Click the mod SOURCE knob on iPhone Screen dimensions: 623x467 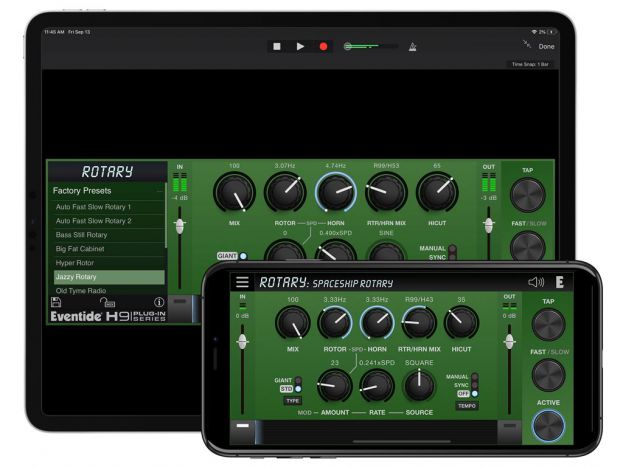(419, 386)
